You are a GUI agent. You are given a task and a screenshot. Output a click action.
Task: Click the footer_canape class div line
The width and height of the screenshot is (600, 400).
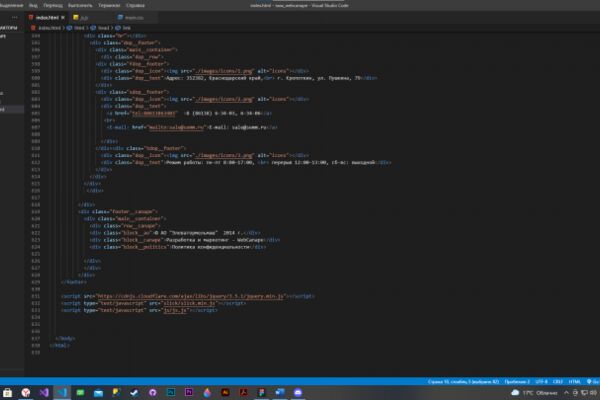point(117,211)
